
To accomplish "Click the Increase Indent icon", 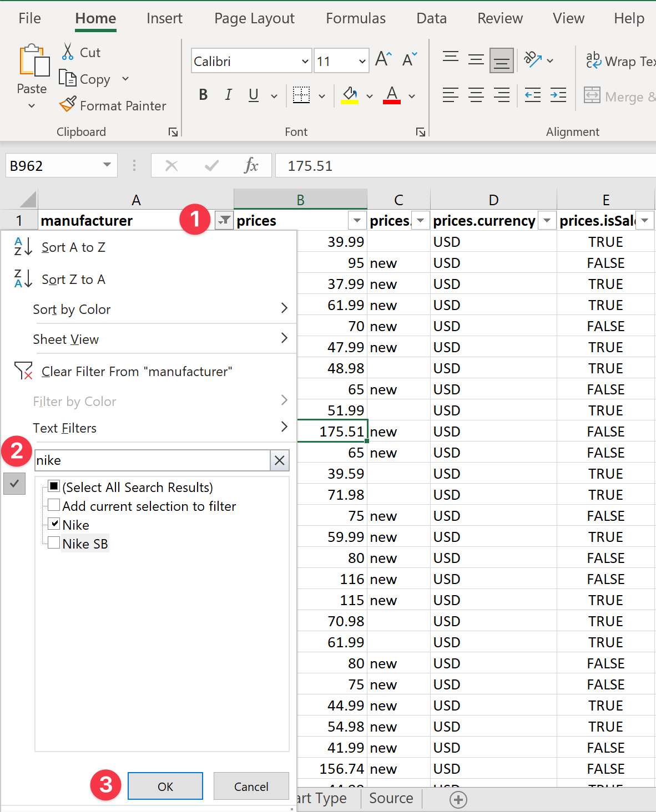I will [x=558, y=95].
